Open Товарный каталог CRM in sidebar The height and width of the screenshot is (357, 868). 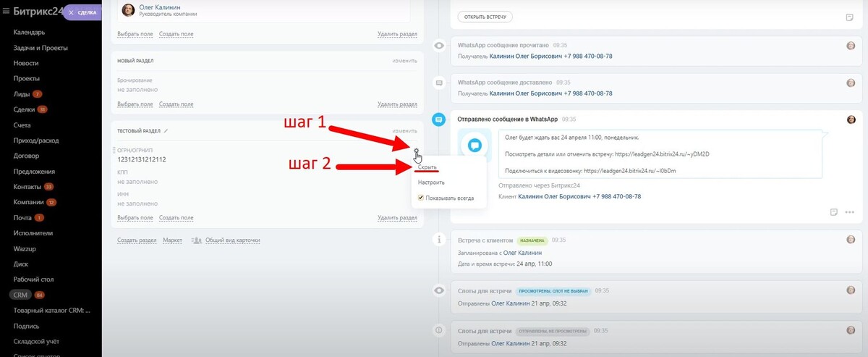pos(52,311)
